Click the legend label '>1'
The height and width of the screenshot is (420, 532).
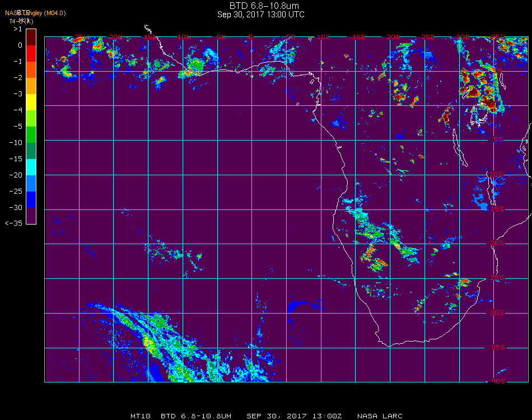[18, 29]
